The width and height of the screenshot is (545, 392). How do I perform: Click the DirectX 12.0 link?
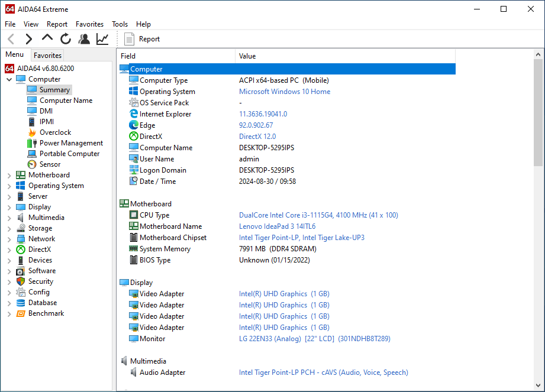point(257,137)
